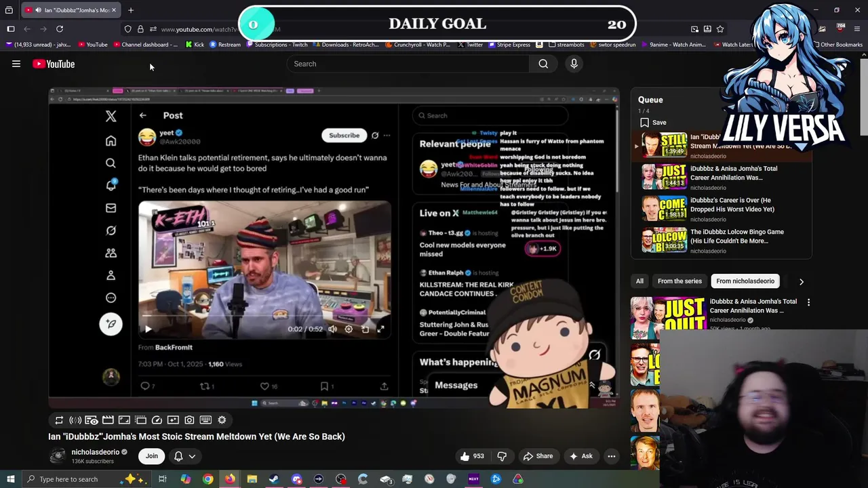This screenshot has height=488, width=868.
Task: Start voice search with the microphone icon
Action: [x=574, y=64]
